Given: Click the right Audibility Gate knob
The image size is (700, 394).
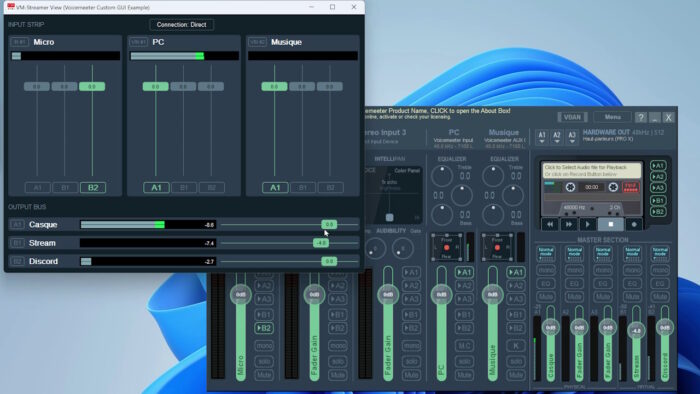Looking at the screenshot, I should [403, 249].
